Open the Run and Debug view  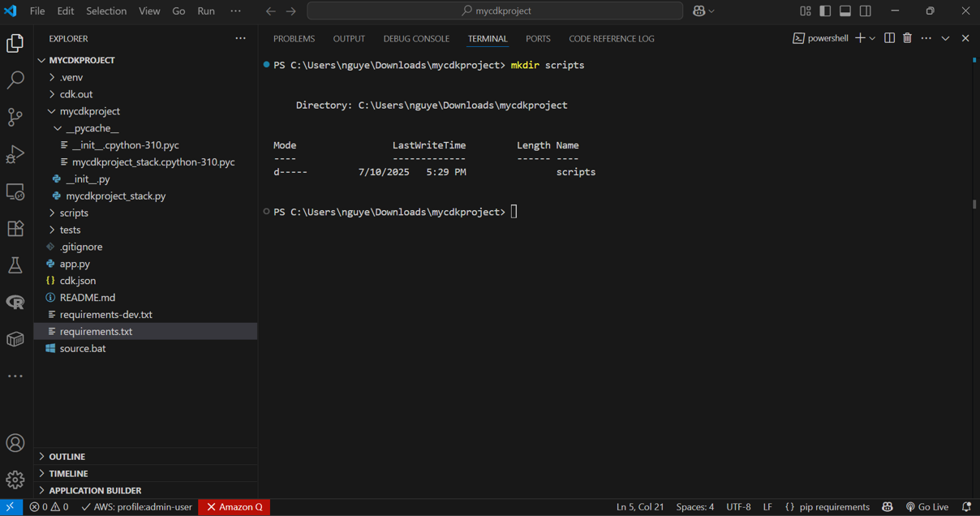(x=15, y=154)
